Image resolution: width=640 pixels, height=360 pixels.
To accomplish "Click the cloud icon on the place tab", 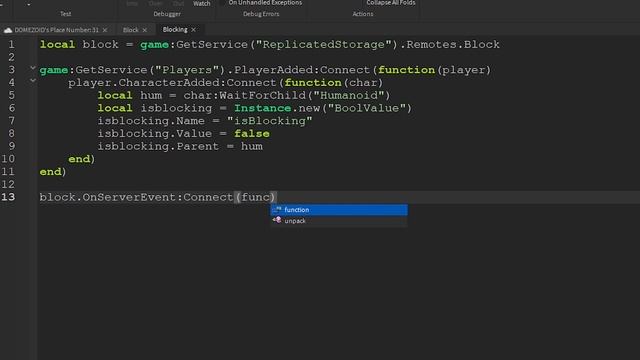I will [x=8, y=30].
